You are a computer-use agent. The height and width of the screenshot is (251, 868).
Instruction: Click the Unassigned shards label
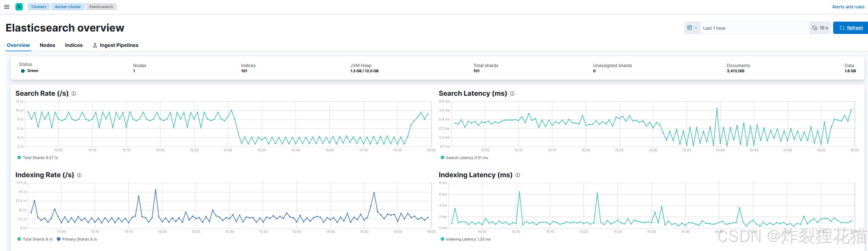pos(612,65)
